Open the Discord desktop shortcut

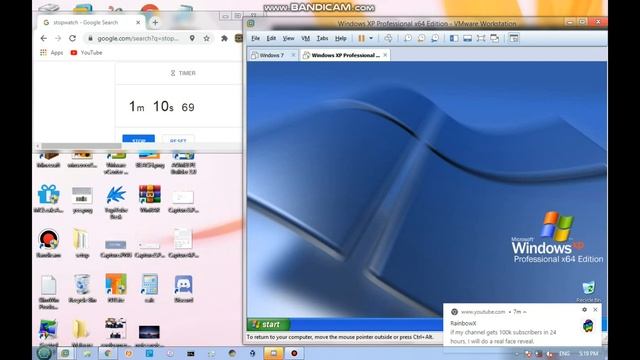183,288
